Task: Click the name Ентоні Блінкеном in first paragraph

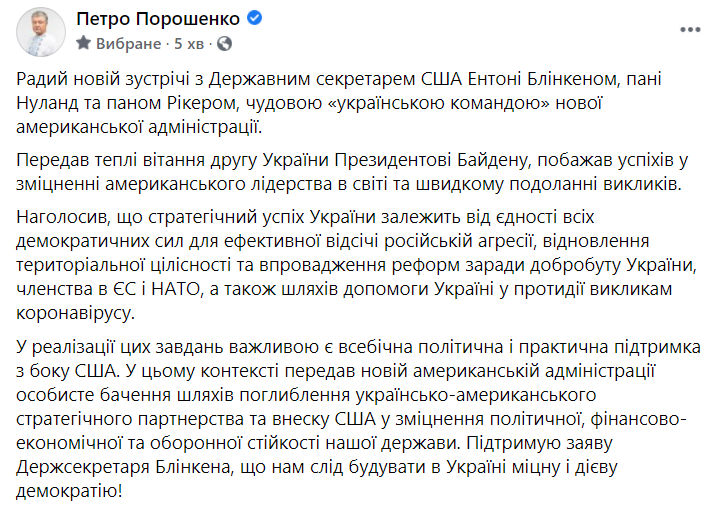Action: 543,79
